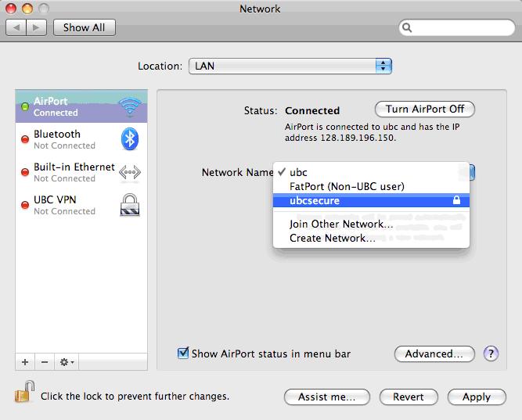The width and height of the screenshot is (522, 420).
Task: Click the green AirPort status indicator
Action: click(25, 106)
